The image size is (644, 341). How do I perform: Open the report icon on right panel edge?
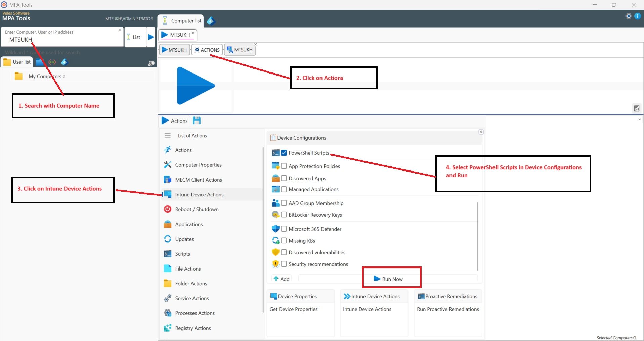637,108
